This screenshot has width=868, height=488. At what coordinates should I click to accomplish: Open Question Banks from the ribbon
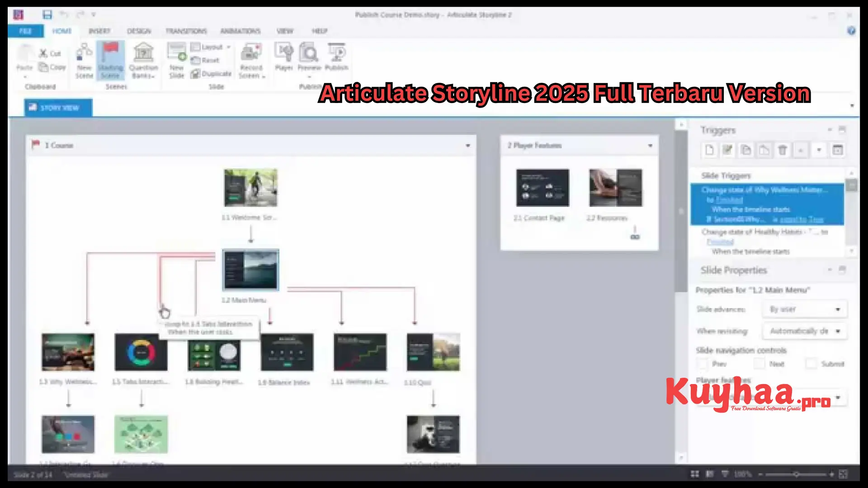point(143,61)
